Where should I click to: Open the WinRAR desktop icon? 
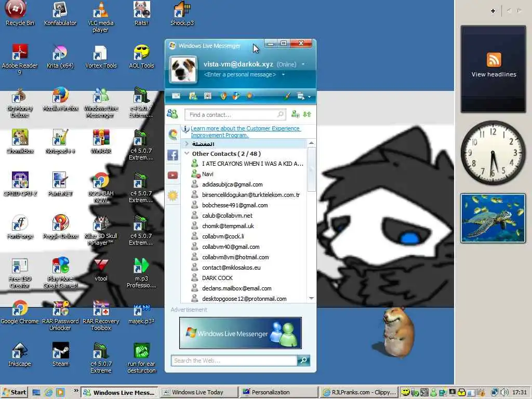coord(101,141)
